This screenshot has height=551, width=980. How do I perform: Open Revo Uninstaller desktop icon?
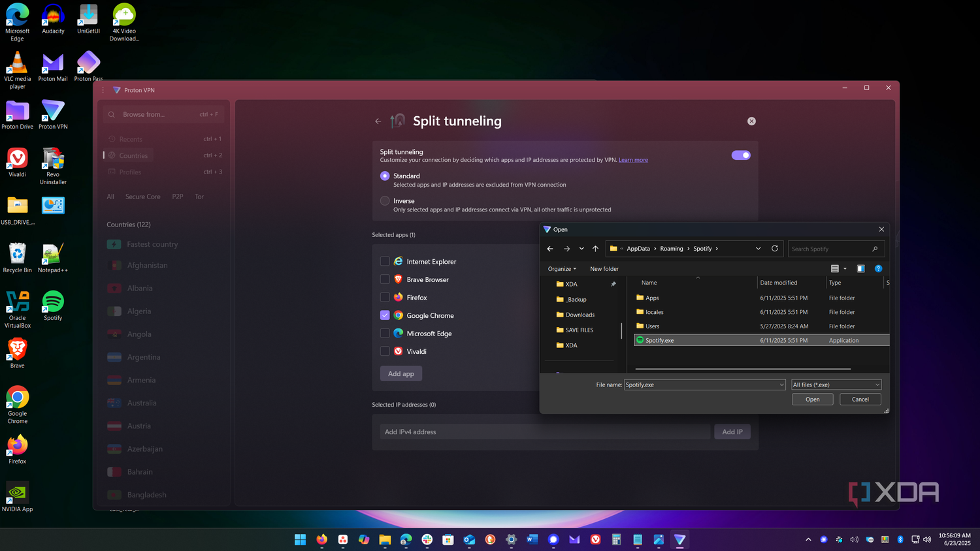click(x=53, y=166)
